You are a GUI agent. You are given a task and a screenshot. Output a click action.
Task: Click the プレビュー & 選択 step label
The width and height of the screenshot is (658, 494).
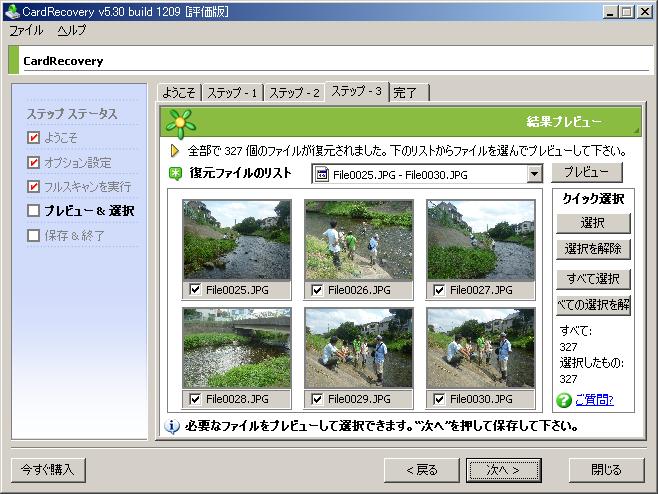(x=89, y=211)
